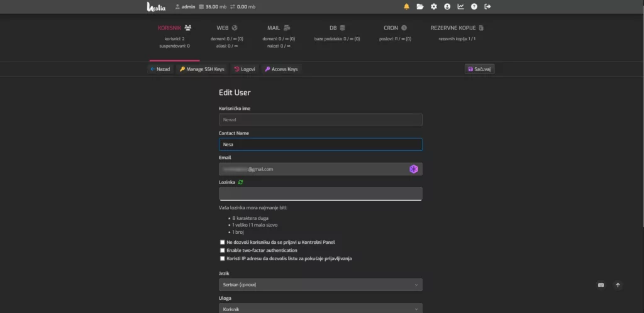Click the Hestia logo
The image size is (644, 313).
[x=156, y=6]
